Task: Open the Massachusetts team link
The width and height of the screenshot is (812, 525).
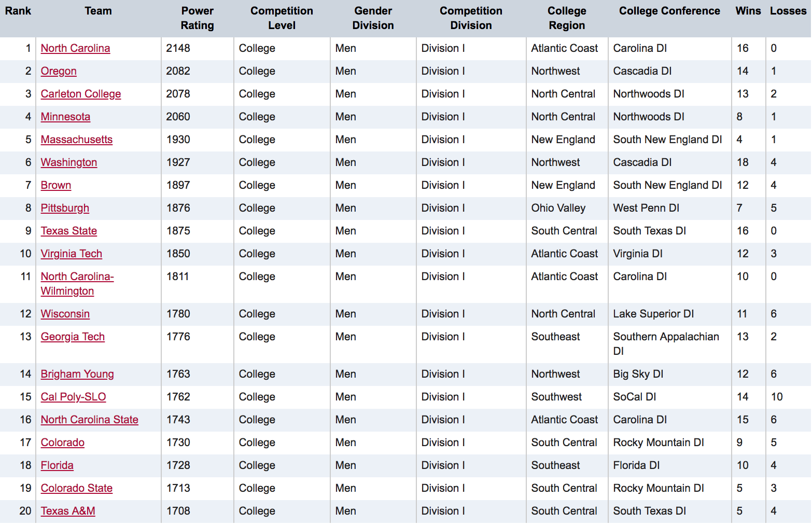Action: click(77, 140)
